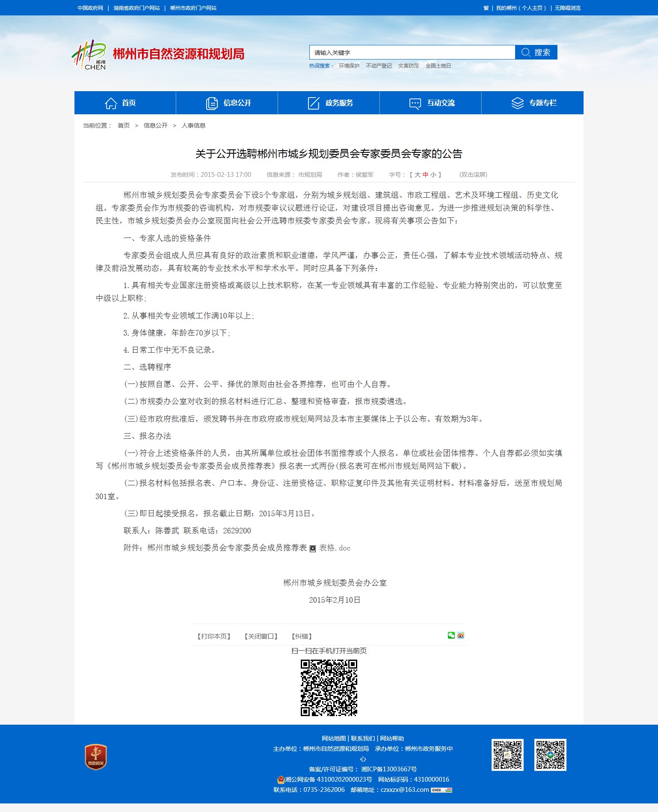Click breadcrumb 人事信息
The image size is (658, 812).
pyautogui.click(x=193, y=125)
